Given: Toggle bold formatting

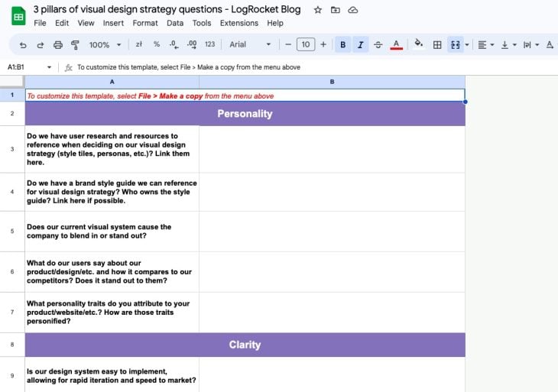Looking at the screenshot, I should [342, 45].
